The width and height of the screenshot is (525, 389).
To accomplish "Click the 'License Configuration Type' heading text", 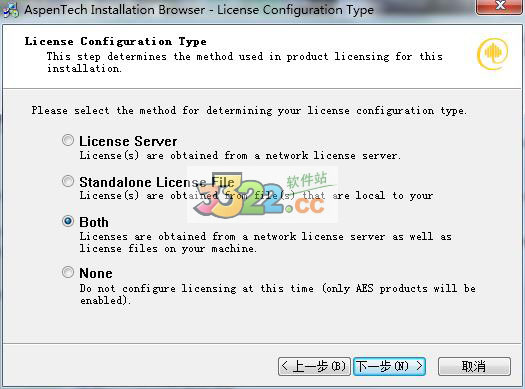I will pos(116,42).
